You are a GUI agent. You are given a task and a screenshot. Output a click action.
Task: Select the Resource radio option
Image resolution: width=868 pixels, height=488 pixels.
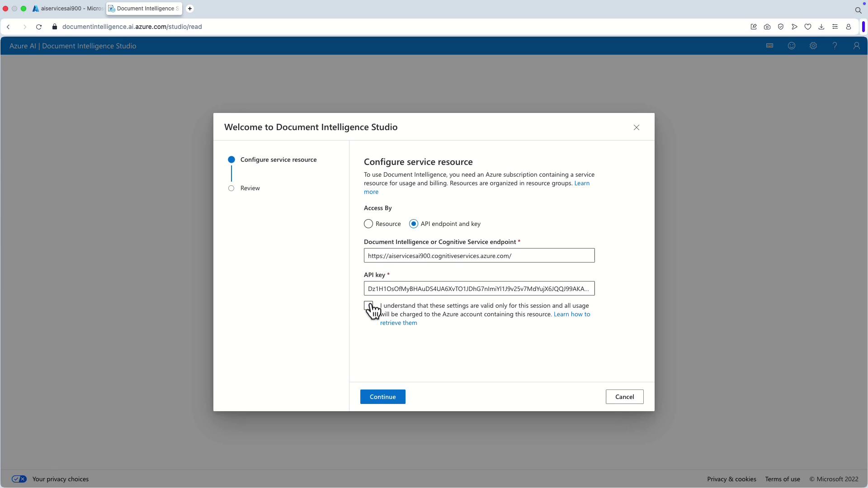368,224
